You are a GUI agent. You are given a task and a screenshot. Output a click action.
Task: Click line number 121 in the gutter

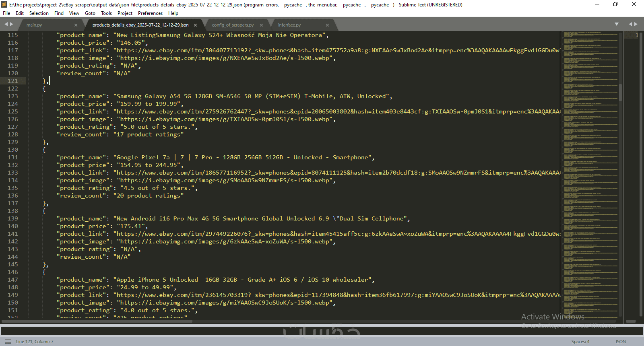click(13, 81)
